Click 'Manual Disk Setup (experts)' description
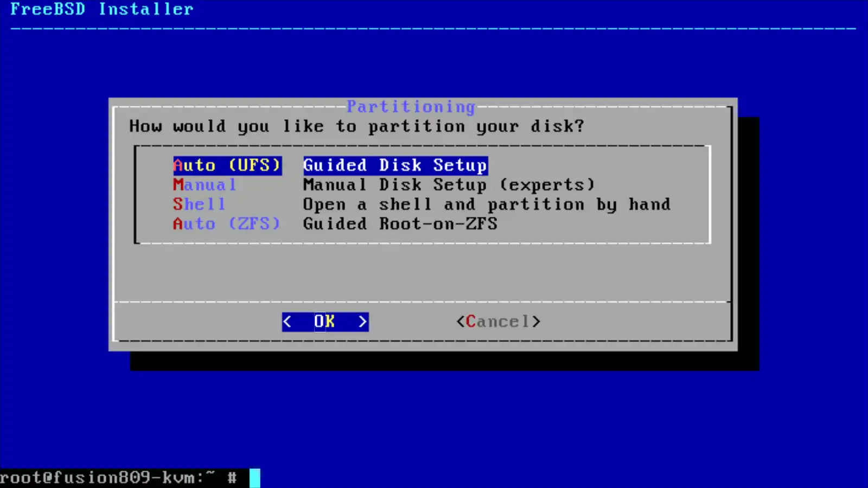This screenshot has width=868, height=488. (449, 185)
